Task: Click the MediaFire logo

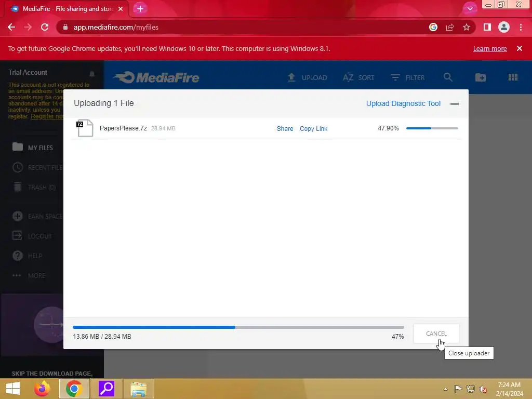Action: (156, 77)
